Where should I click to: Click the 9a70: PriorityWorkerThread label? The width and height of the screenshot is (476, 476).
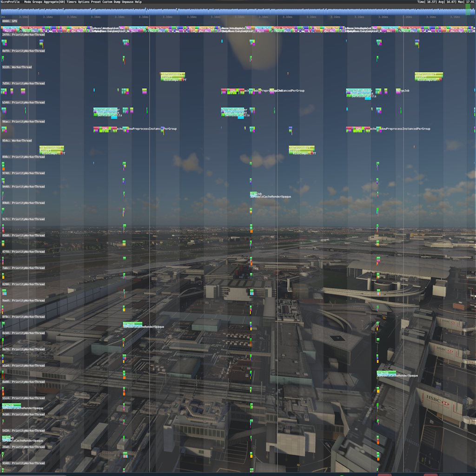(x=23, y=350)
